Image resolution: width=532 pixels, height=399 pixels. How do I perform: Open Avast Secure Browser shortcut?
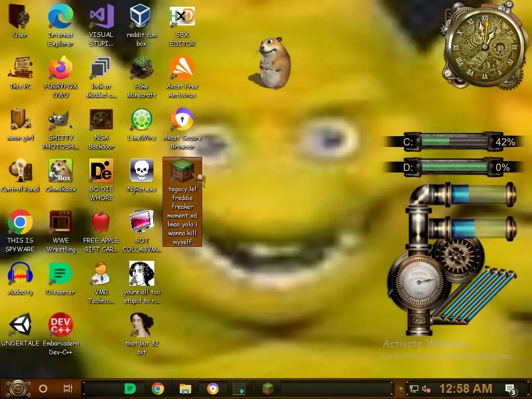(182, 129)
